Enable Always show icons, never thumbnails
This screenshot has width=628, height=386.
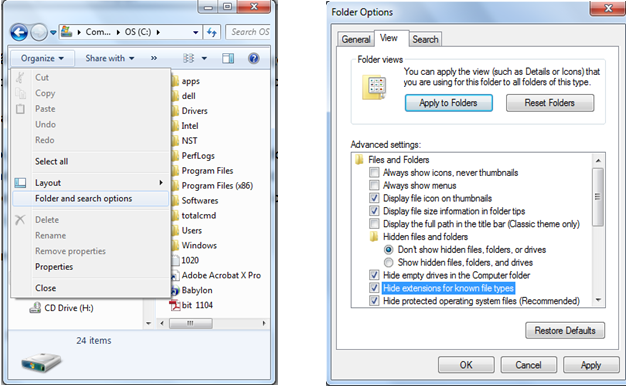coord(374,173)
